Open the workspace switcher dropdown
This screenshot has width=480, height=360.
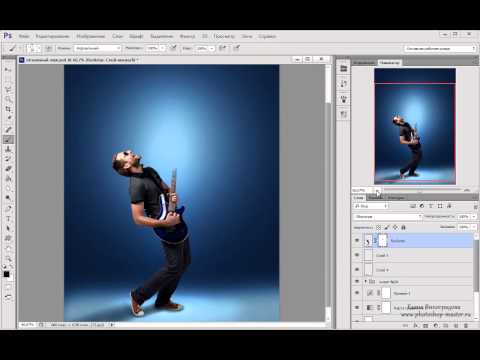coord(440,48)
